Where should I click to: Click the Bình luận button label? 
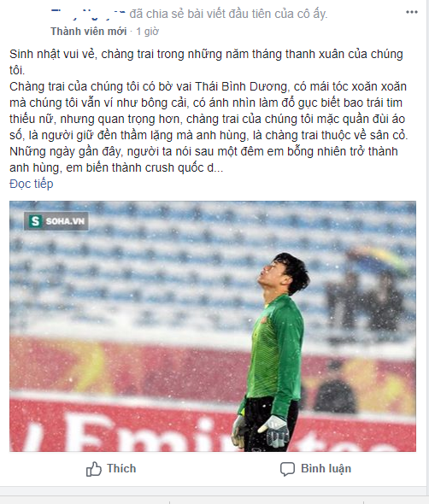pos(326,469)
